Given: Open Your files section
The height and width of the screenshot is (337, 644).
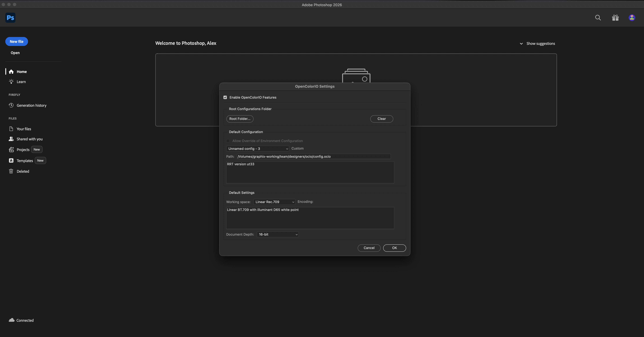Looking at the screenshot, I should coord(24,129).
